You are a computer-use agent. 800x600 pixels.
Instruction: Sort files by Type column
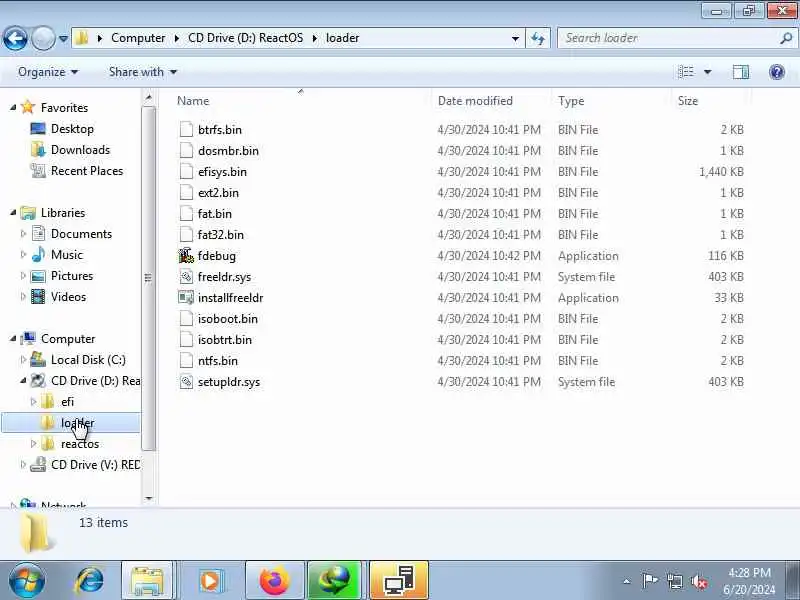571,101
